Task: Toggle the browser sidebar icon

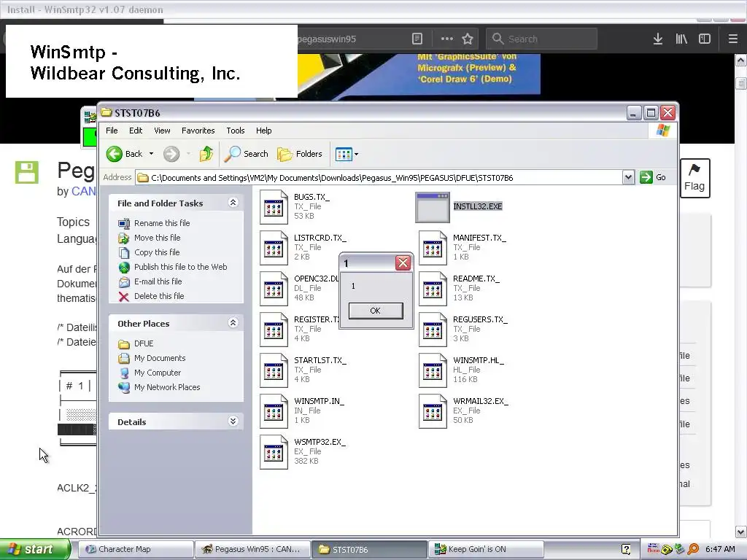Action: tap(705, 39)
